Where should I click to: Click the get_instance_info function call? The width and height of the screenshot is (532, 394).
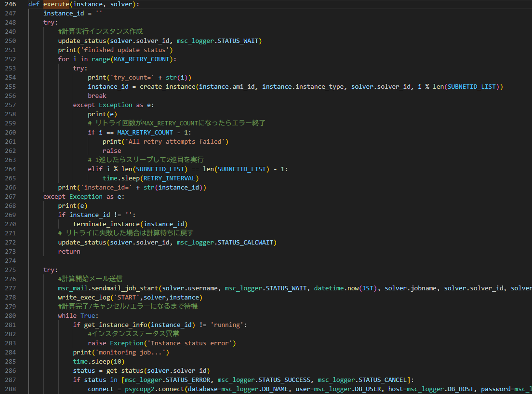coord(114,325)
